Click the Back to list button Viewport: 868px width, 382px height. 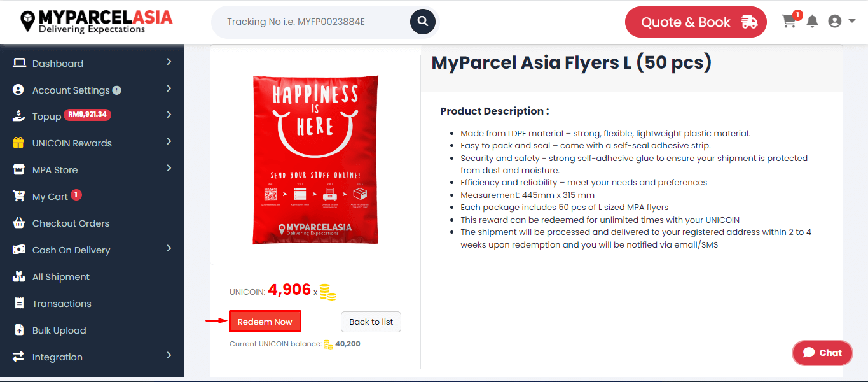click(371, 322)
